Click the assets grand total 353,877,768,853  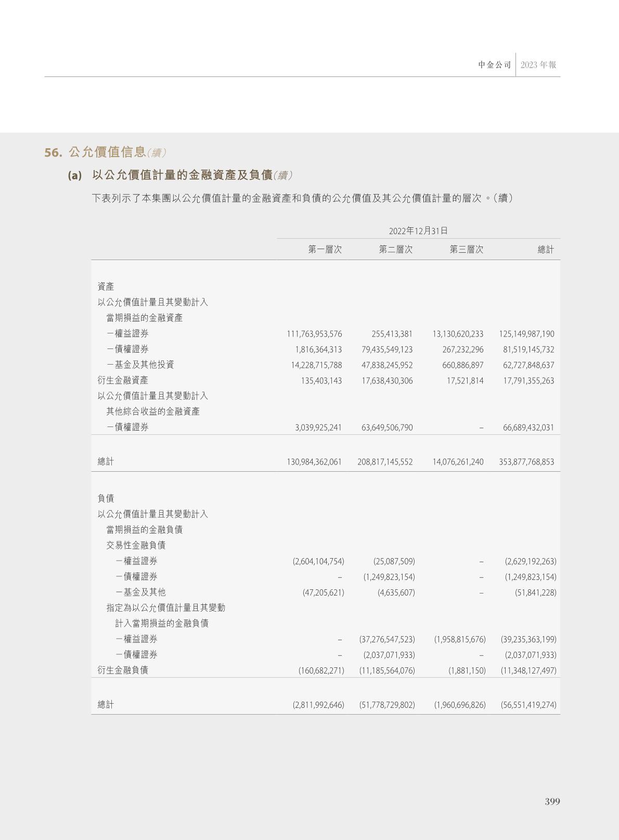[526, 462]
